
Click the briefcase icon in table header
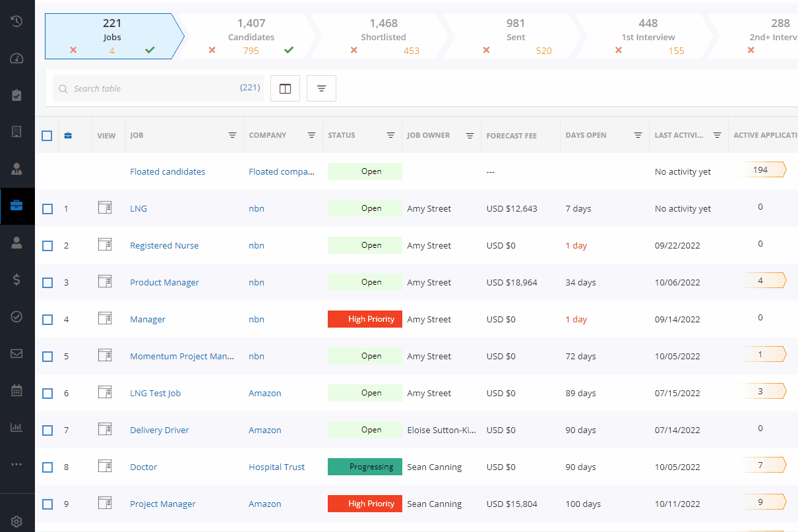(x=68, y=136)
